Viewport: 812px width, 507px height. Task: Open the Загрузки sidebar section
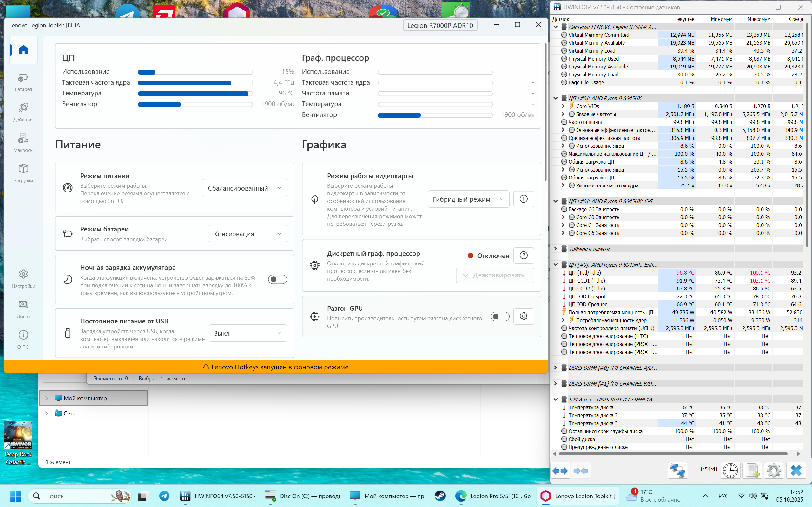tap(23, 173)
